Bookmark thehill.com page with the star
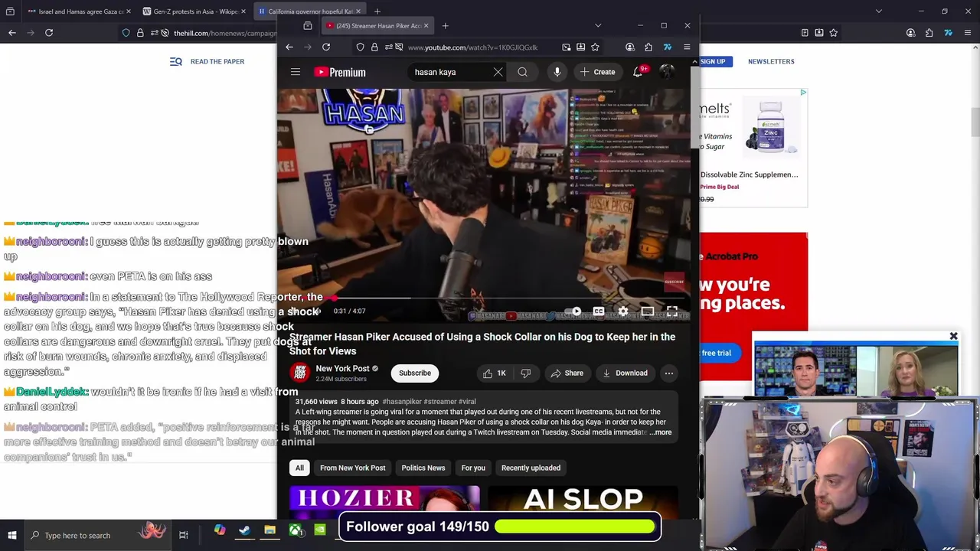The image size is (980, 551). pyautogui.click(x=834, y=33)
